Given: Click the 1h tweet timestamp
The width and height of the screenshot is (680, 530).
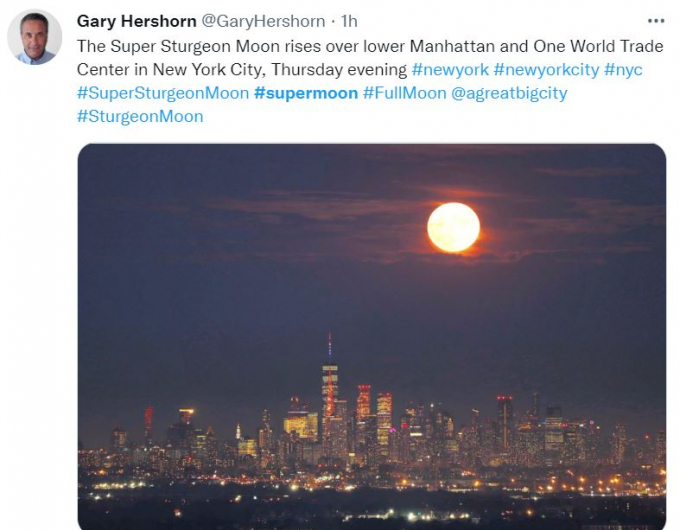Looking at the screenshot, I should coord(349,21).
